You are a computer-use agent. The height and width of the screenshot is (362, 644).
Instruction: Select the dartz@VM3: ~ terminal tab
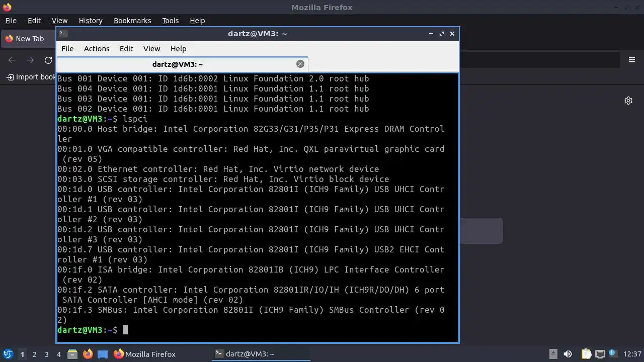pyautogui.click(x=182, y=64)
